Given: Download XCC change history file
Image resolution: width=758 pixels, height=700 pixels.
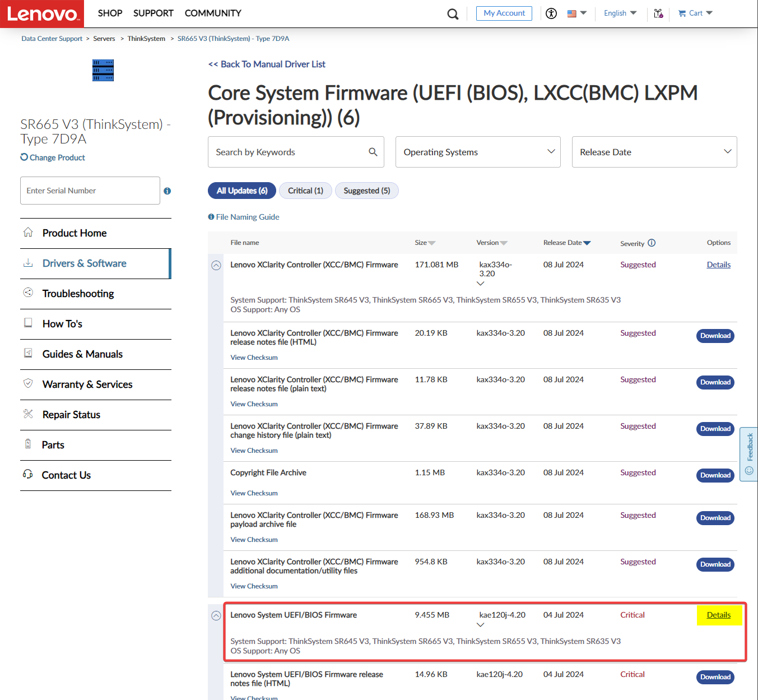Looking at the screenshot, I should point(715,429).
